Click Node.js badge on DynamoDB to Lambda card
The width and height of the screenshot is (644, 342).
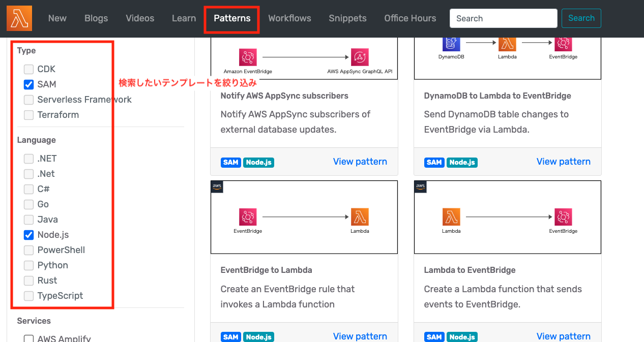tap(462, 163)
